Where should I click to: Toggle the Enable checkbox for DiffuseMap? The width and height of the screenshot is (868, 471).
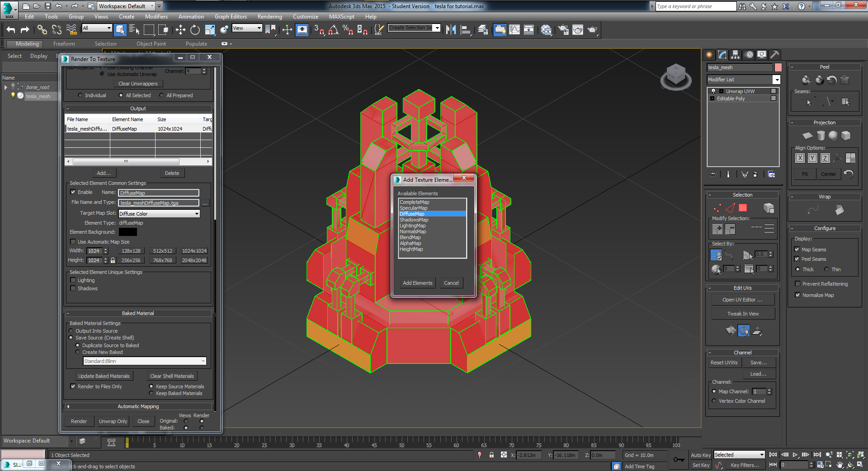click(73, 192)
